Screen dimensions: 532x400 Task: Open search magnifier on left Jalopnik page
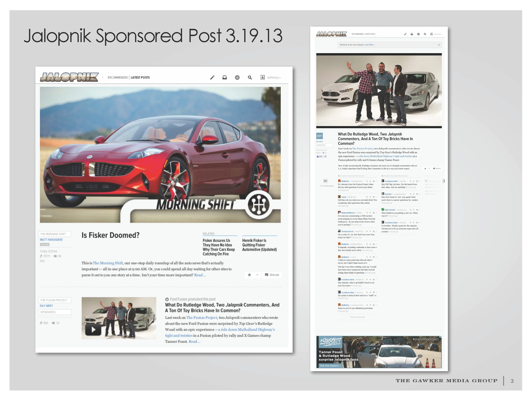point(250,77)
